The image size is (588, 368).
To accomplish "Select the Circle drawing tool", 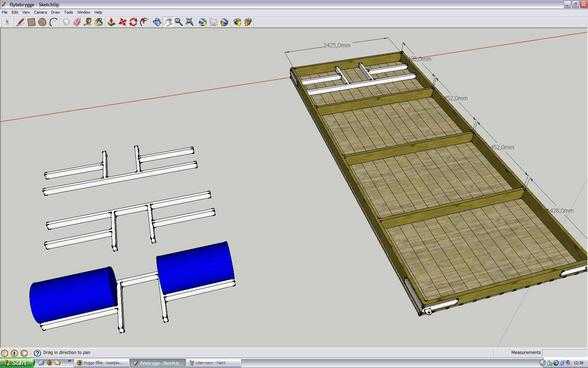I will tap(42, 22).
